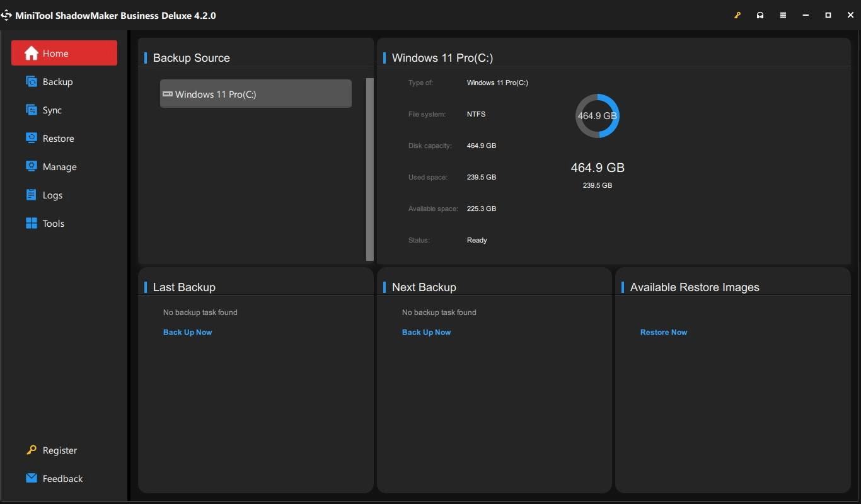Click the Backup Source list scrollbar
The height and width of the screenshot is (504, 861).
pyautogui.click(x=370, y=169)
